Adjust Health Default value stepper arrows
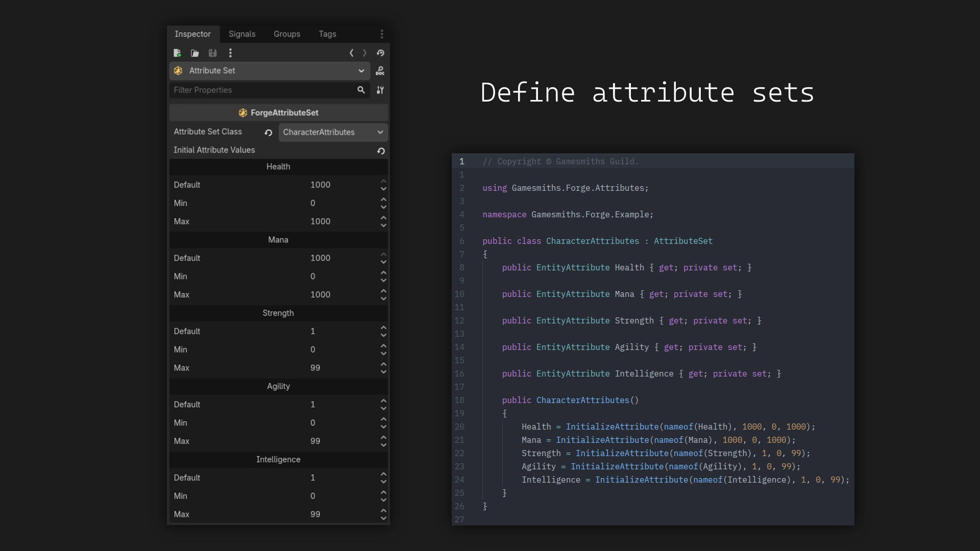This screenshot has width=980, height=551. (x=383, y=185)
